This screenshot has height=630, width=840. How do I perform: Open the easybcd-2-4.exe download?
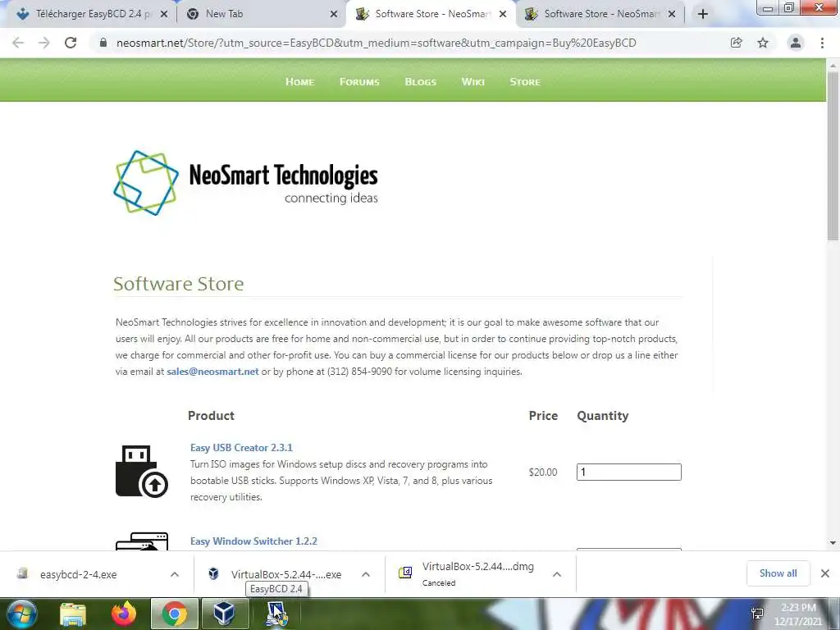(78, 574)
